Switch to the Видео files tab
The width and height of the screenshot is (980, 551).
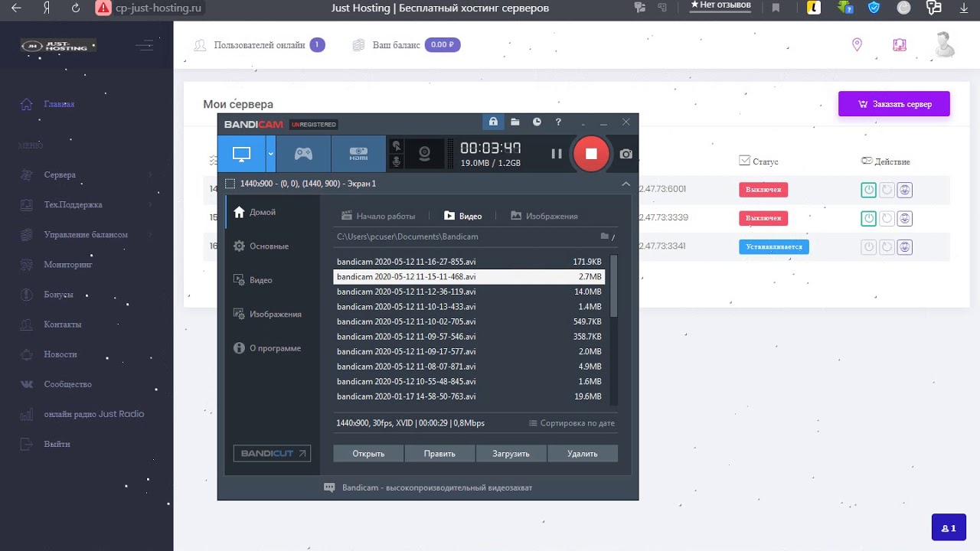click(463, 216)
